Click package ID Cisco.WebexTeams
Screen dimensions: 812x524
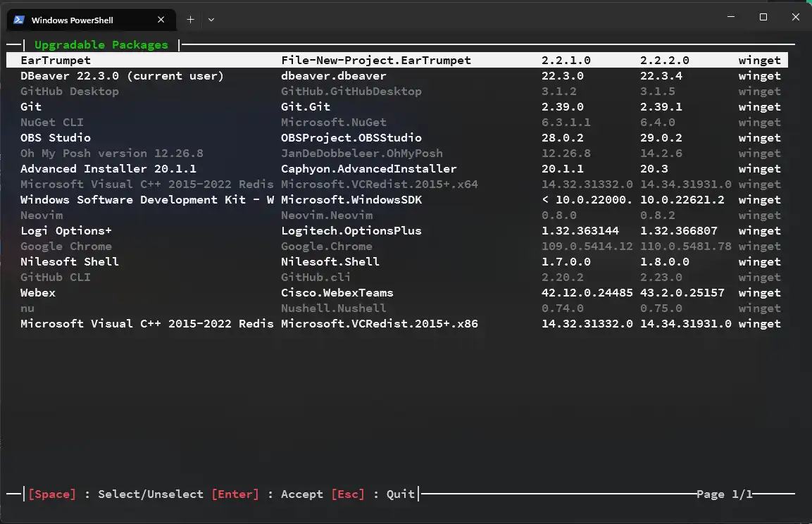pos(337,292)
